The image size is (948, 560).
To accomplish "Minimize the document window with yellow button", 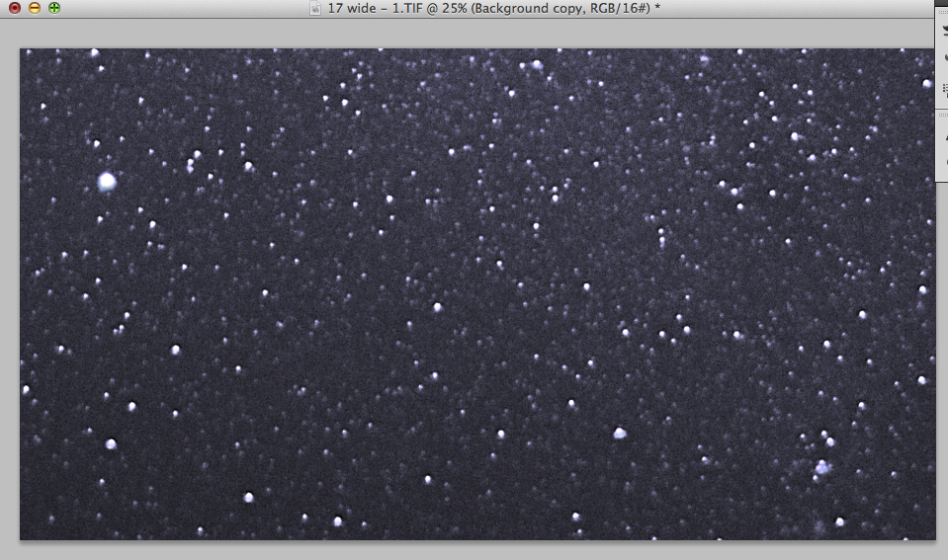I will click(x=35, y=8).
